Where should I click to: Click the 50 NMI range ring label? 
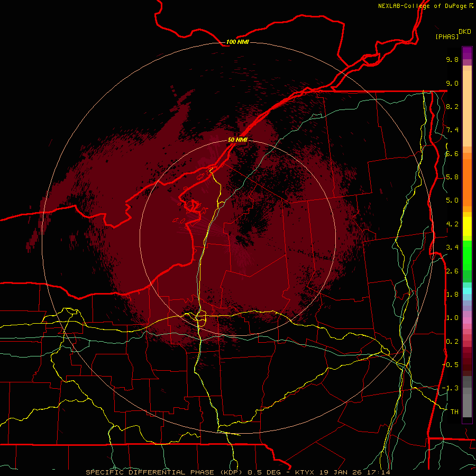click(237, 140)
